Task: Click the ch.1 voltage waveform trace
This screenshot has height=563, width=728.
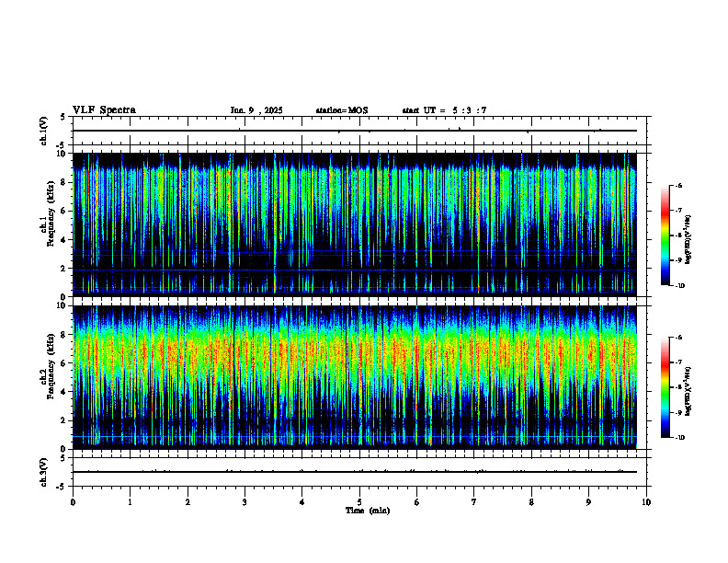Action: click(x=355, y=131)
